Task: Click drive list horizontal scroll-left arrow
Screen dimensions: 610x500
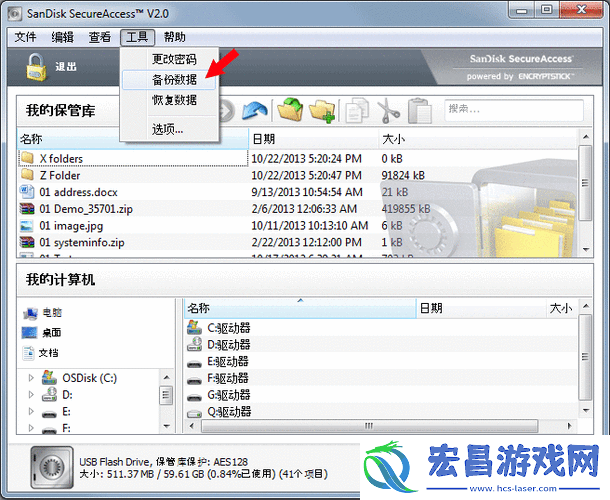Action: (192, 426)
